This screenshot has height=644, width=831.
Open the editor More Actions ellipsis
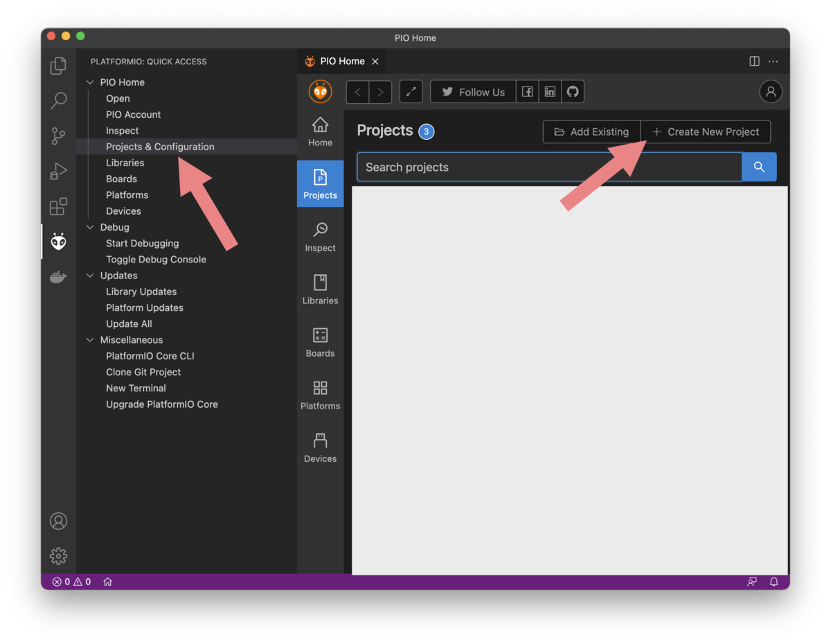pyautogui.click(x=774, y=61)
